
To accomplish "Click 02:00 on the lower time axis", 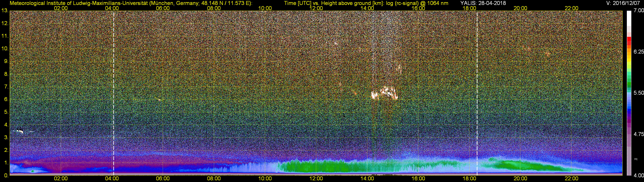I will click(61, 179).
